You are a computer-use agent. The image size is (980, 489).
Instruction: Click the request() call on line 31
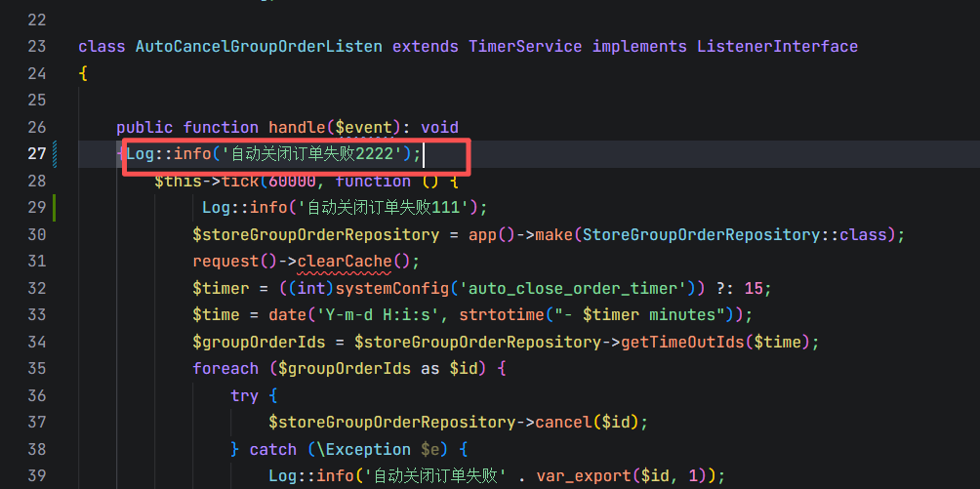235,262
